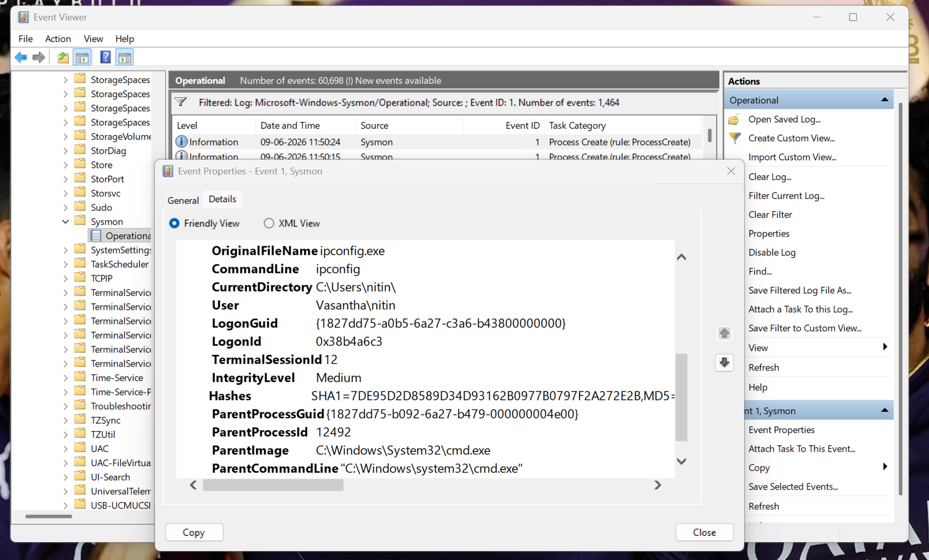The width and height of the screenshot is (929, 560).
Task: Click the Sysmon folder icon in tree
Action: (80, 221)
